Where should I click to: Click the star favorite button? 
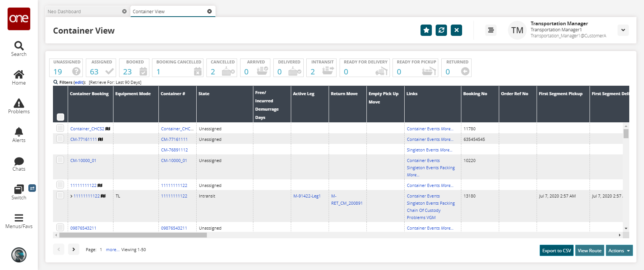pyautogui.click(x=426, y=30)
